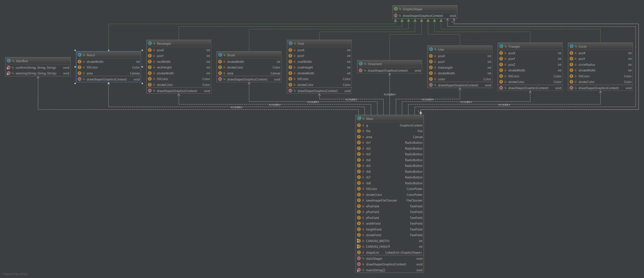Select the Triangle class title

pos(514,46)
